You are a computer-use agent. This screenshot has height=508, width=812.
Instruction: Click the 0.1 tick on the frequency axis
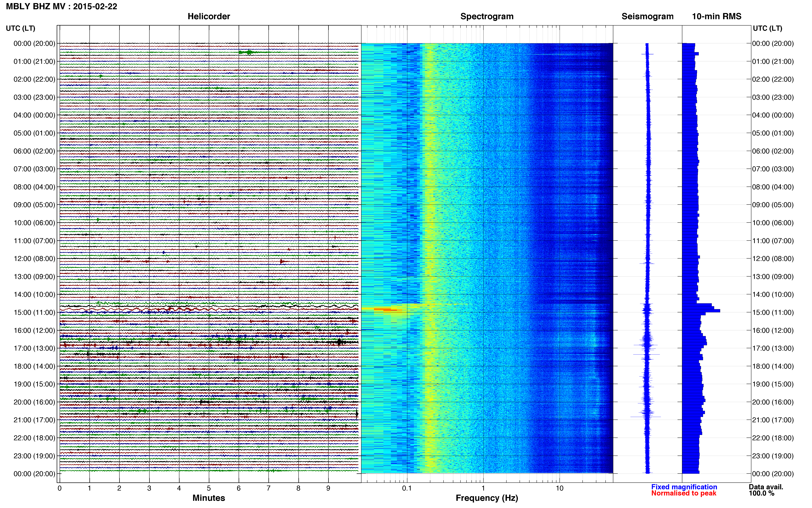pos(407,488)
